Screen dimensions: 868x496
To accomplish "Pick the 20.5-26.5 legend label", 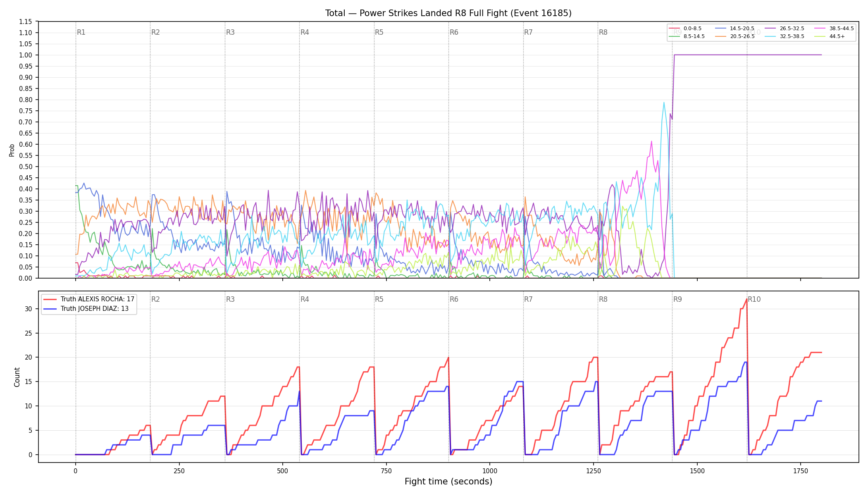I will (742, 36).
